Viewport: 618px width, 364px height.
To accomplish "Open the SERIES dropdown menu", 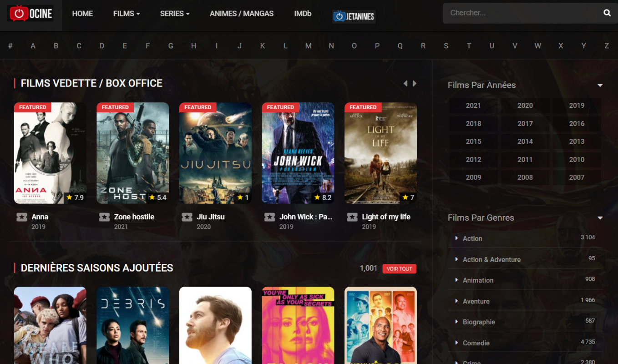I will (175, 14).
